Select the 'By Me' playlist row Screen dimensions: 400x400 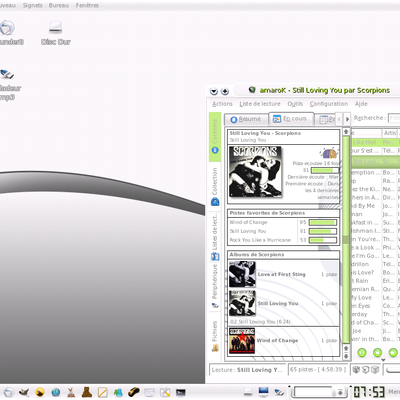pyautogui.click(x=375, y=206)
